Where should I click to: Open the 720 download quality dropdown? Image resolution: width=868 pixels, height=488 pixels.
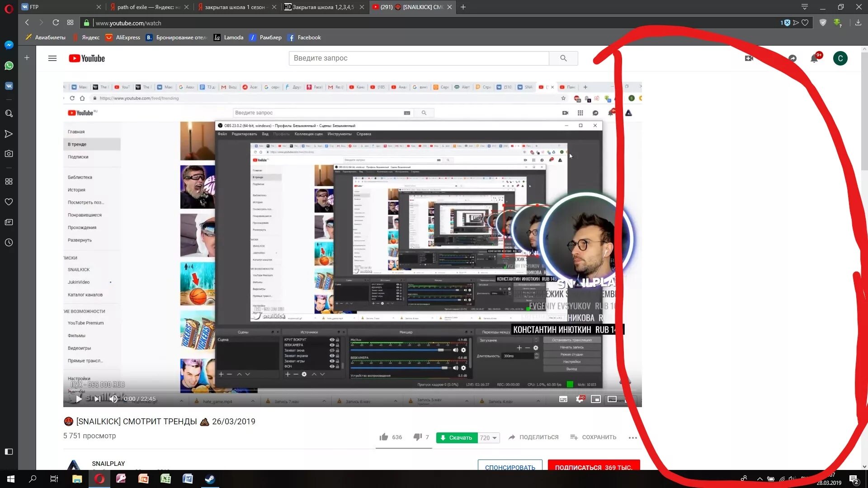tap(489, 437)
